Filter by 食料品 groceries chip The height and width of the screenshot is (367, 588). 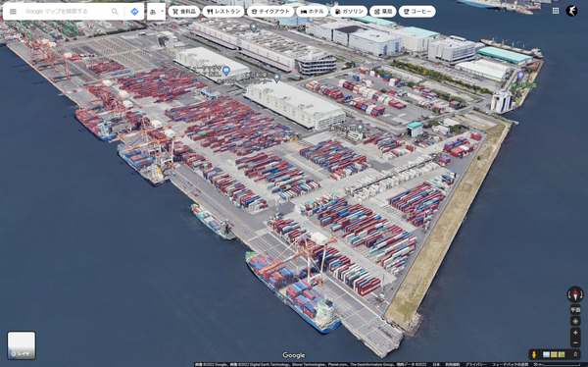coord(184,11)
